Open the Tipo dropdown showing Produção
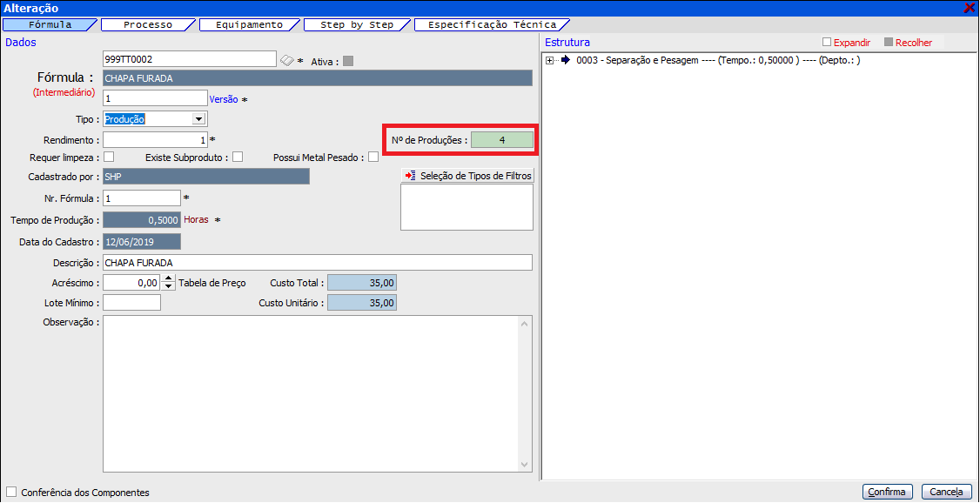 pos(198,119)
